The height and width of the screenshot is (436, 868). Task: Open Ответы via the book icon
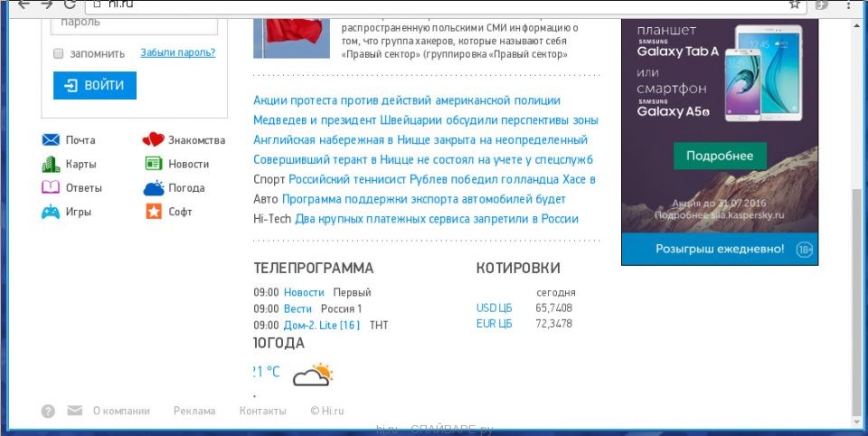point(51,188)
